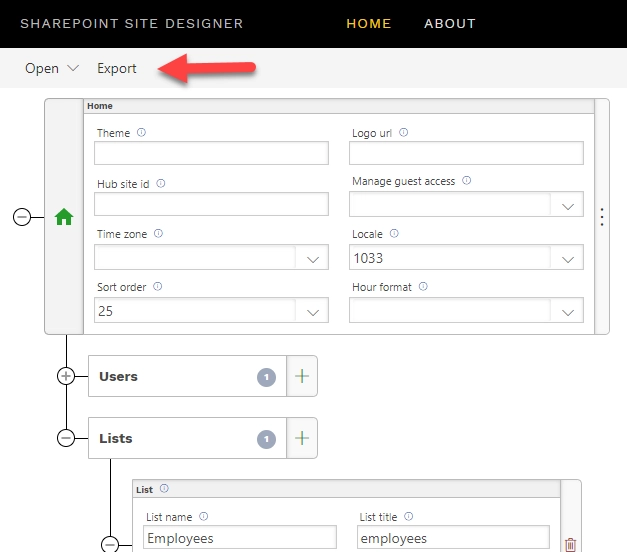Add a new list with plus button

coord(302,438)
